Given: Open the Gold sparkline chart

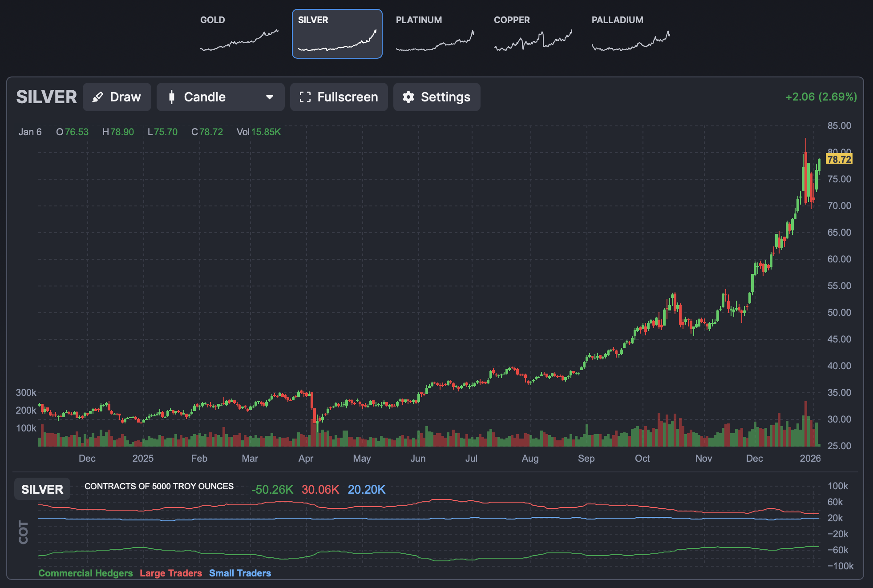Looking at the screenshot, I should (x=239, y=41).
